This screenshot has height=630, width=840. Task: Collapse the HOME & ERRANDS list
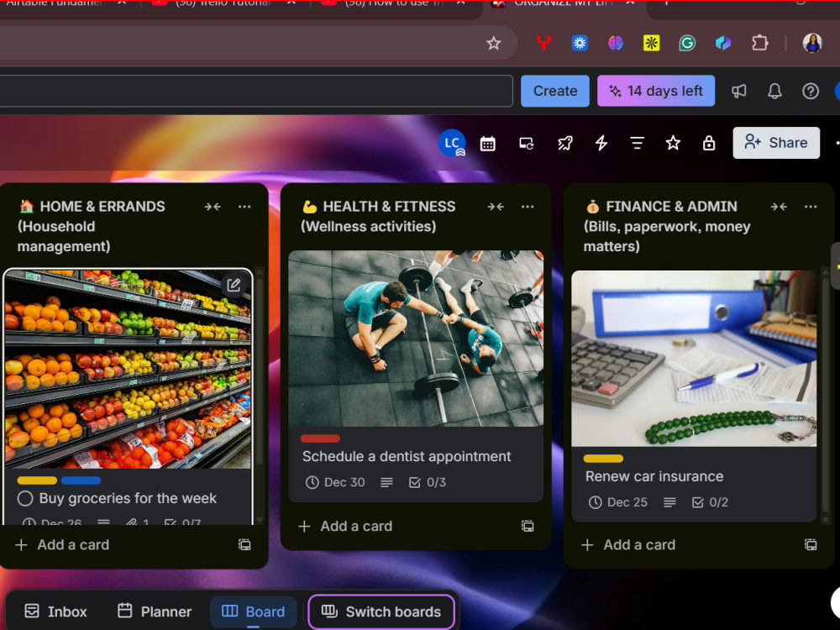click(213, 207)
